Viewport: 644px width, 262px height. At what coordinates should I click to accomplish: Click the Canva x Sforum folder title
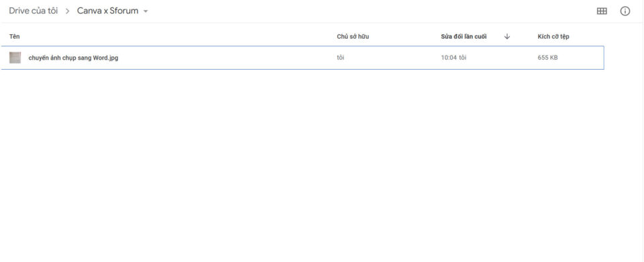pyautogui.click(x=107, y=11)
